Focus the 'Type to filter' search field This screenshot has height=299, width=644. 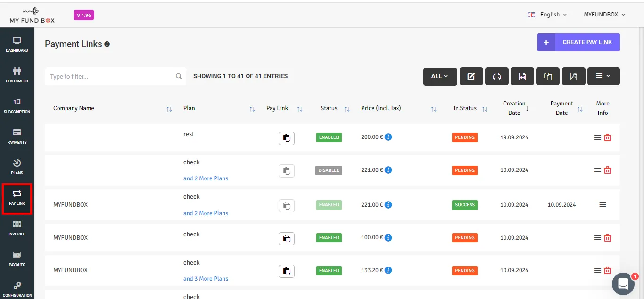[116, 76]
